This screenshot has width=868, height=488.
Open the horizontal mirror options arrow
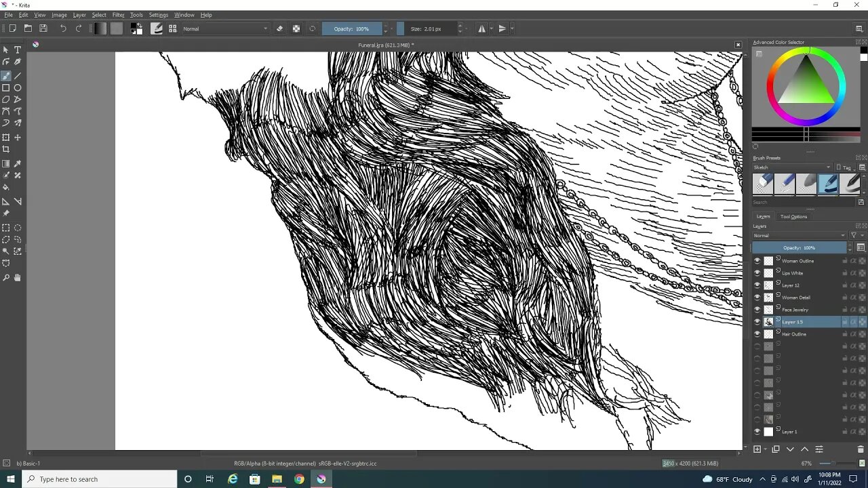click(x=491, y=28)
